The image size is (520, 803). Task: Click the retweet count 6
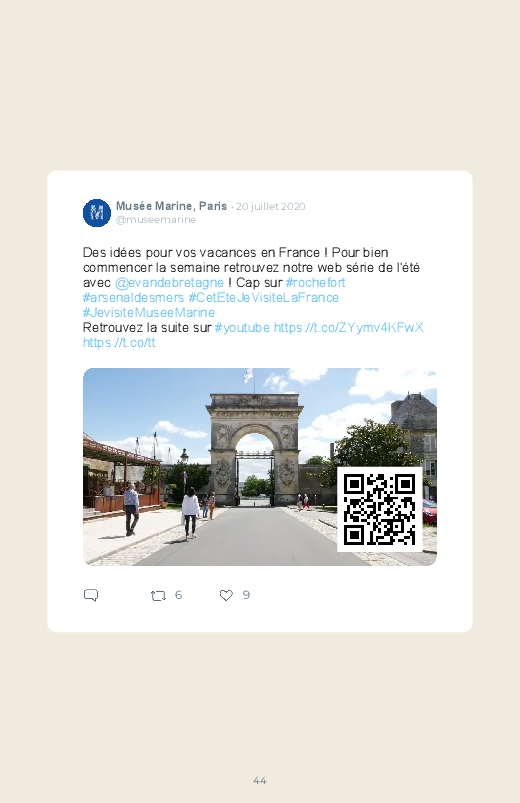pos(178,595)
